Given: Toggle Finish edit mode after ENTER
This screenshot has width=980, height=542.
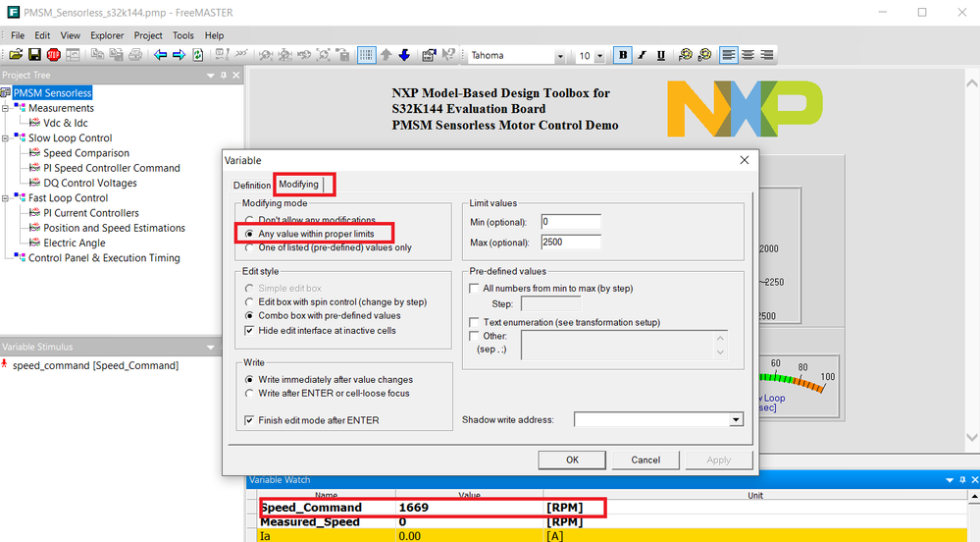Looking at the screenshot, I should pyautogui.click(x=249, y=420).
